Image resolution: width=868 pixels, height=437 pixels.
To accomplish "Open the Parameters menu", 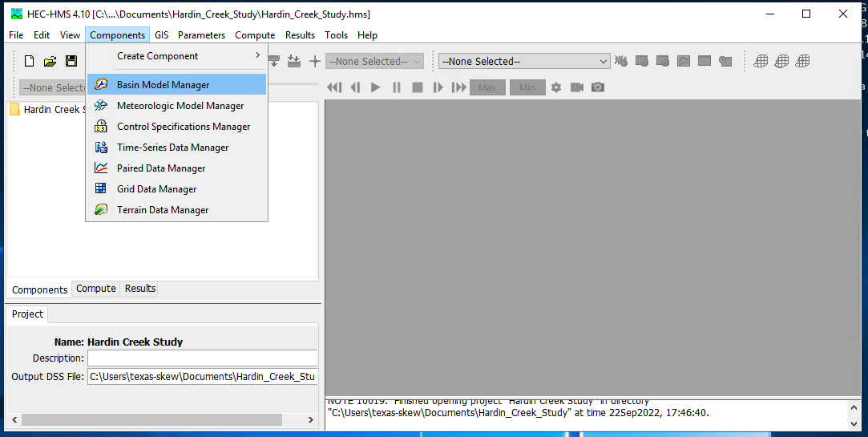I will click(201, 35).
